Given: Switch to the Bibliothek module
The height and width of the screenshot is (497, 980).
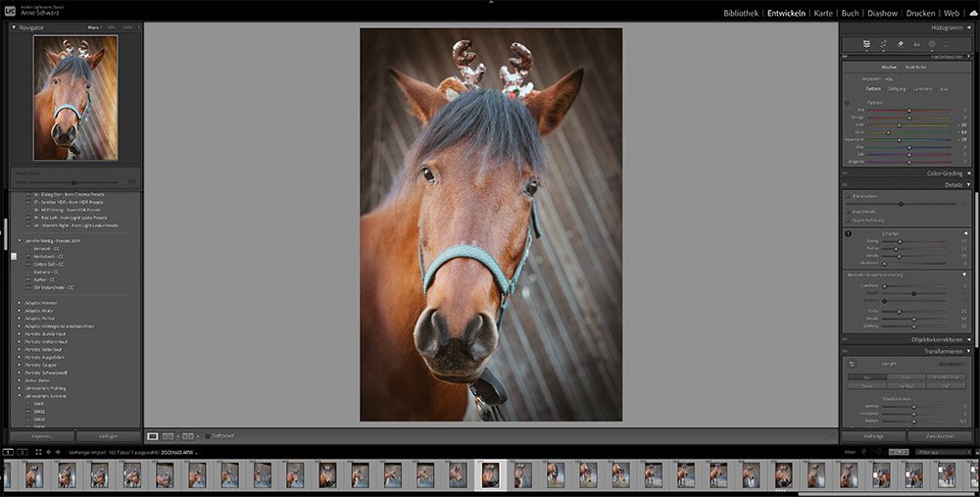Looking at the screenshot, I should point(741,13).
